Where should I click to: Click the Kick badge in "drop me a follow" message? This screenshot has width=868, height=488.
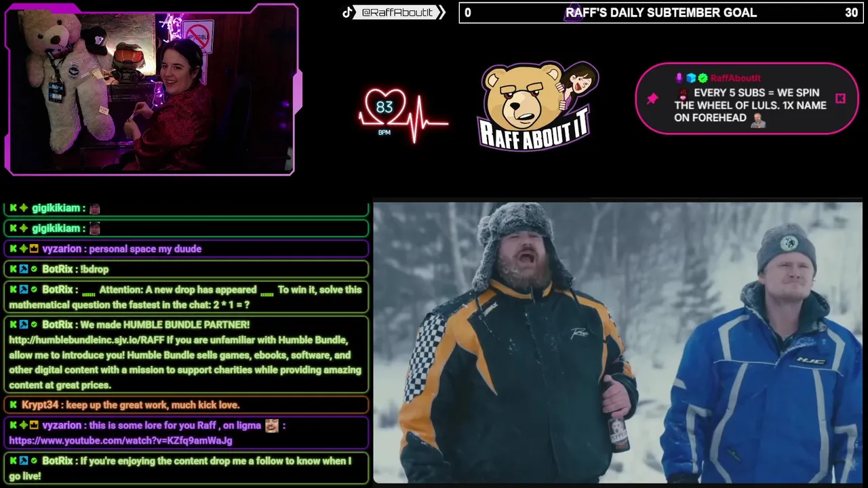(x=13, y=461)
